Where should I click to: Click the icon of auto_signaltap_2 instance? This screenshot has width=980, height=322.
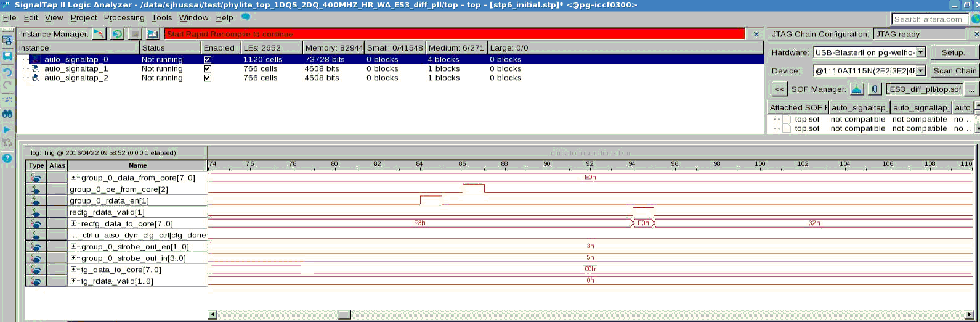point(35,78)
